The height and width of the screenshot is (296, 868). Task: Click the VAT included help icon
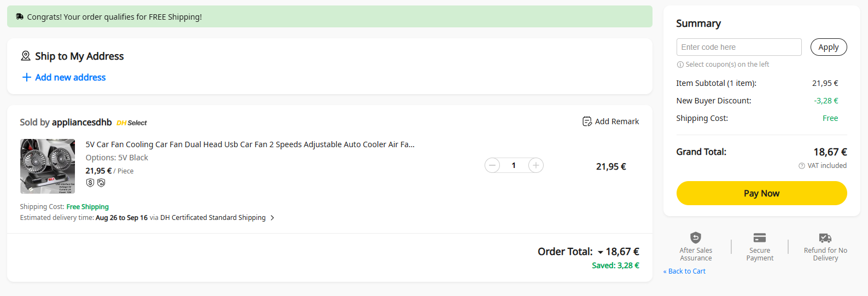tap(802, 166)
